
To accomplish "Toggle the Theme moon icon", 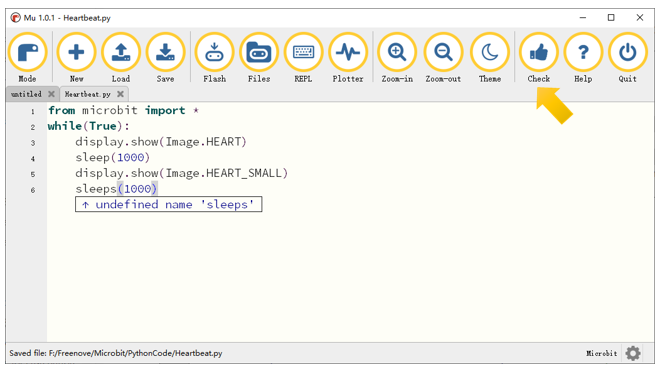I will click(490, 52).
